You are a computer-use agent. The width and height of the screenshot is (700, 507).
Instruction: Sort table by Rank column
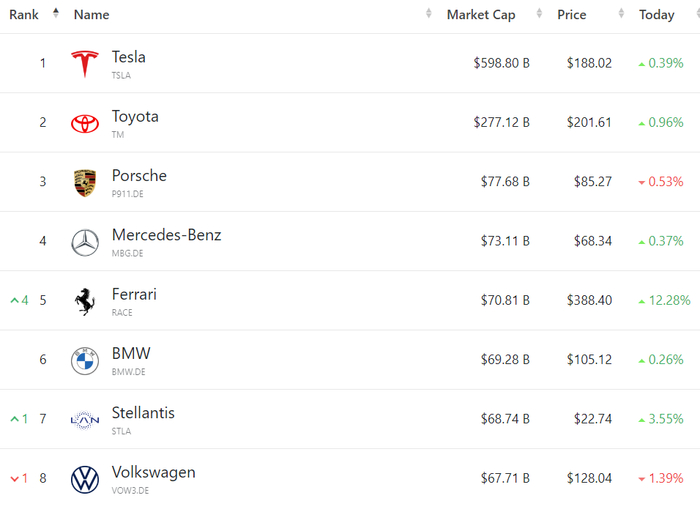24,15
